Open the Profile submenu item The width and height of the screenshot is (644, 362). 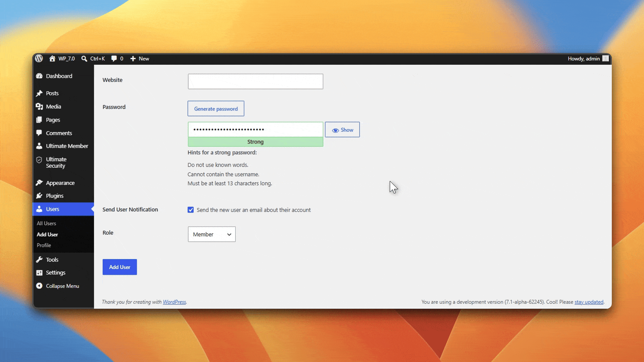click(x=44, y=245)
